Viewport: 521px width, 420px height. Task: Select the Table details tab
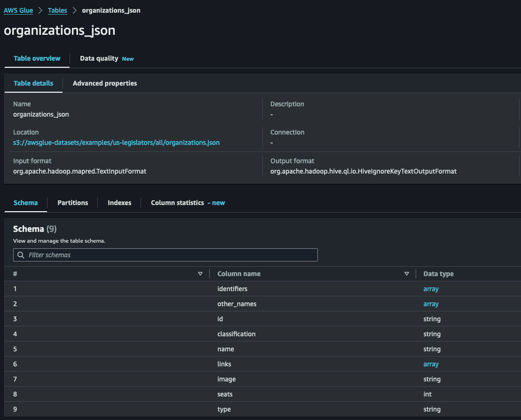tap(33, 83)
